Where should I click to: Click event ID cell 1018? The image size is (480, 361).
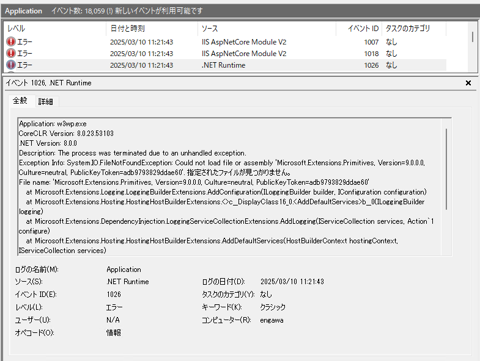[371, 54]
